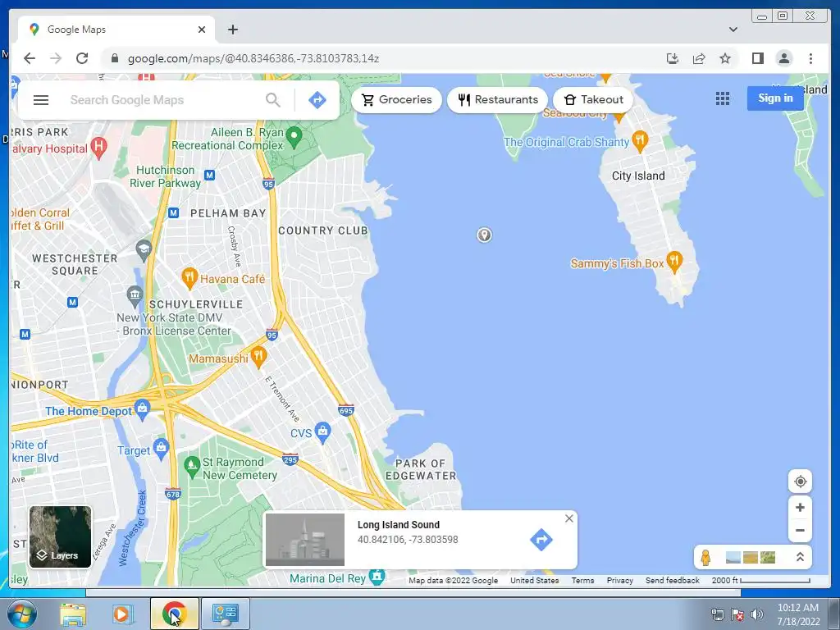Open the Action Center flag icon
This screenshot has height=630, width=840.
737,614
